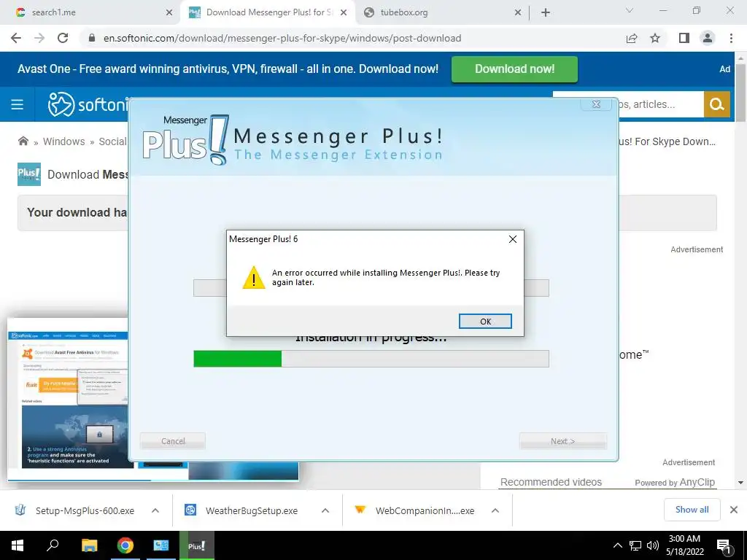Open the Windows breadcrumb link
747x560 pixels.
pos(64,141)
